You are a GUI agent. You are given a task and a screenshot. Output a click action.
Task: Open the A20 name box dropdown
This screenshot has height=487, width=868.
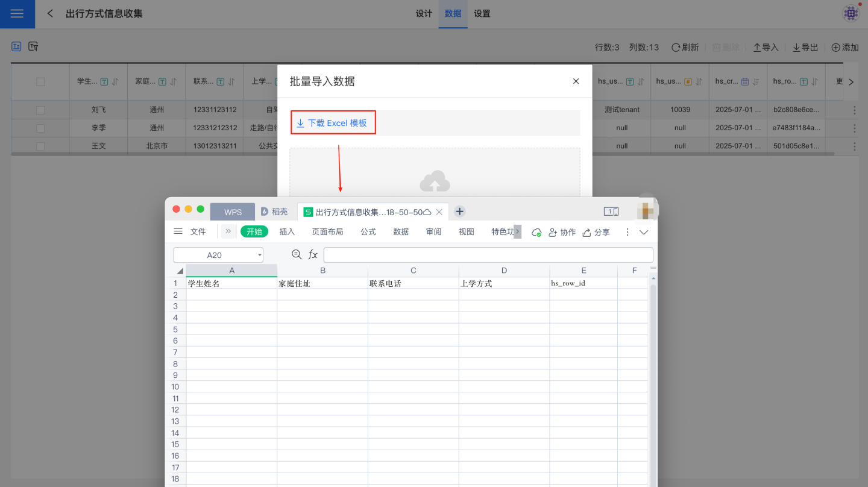click(x=260, y=255)
